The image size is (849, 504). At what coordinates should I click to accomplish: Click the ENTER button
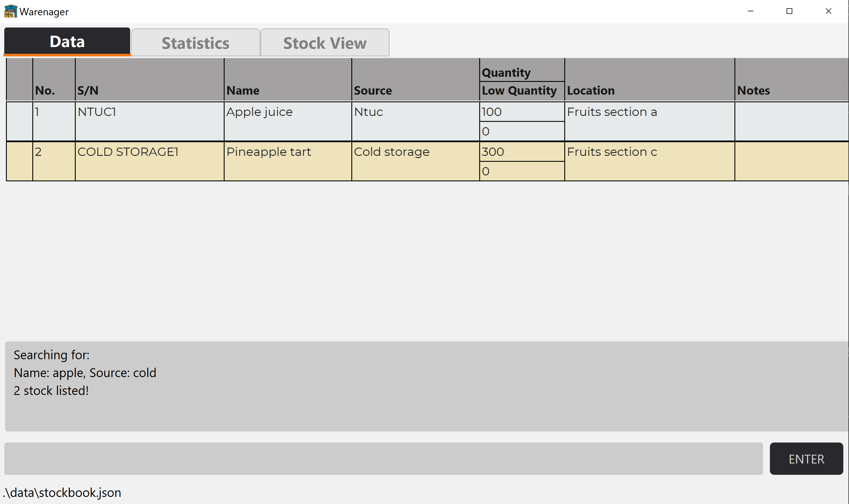click(x=806, y=459)
